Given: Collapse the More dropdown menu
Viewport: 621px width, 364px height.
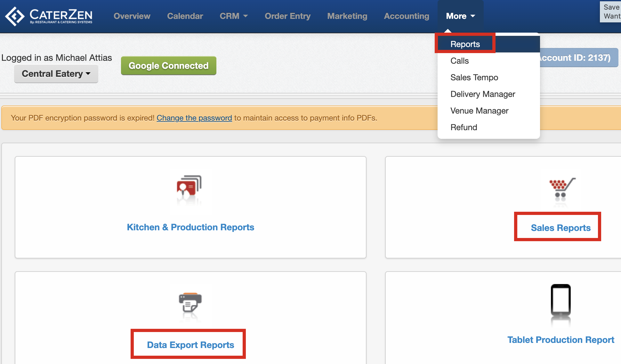Looking at the screenshot, I should pyautogui.click(x=460, y=16).
